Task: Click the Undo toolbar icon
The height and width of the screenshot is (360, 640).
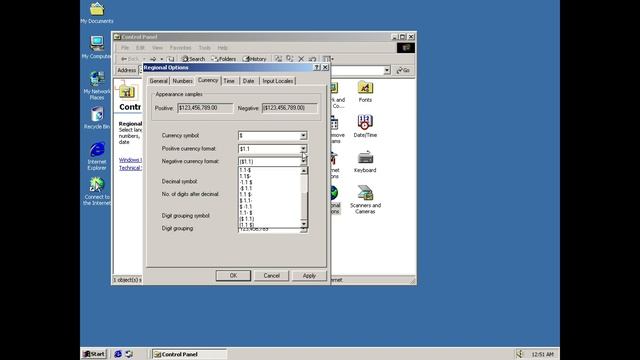Action: (x=312, y=59)
